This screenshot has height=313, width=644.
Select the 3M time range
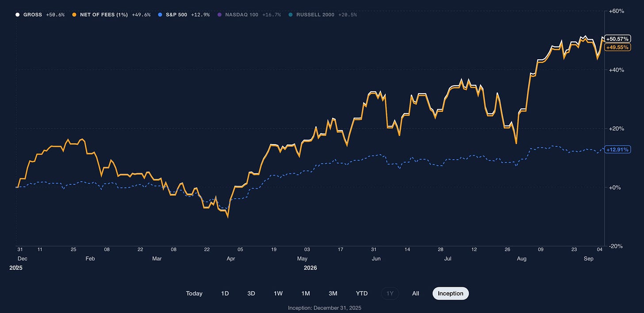tap(333, 294)
